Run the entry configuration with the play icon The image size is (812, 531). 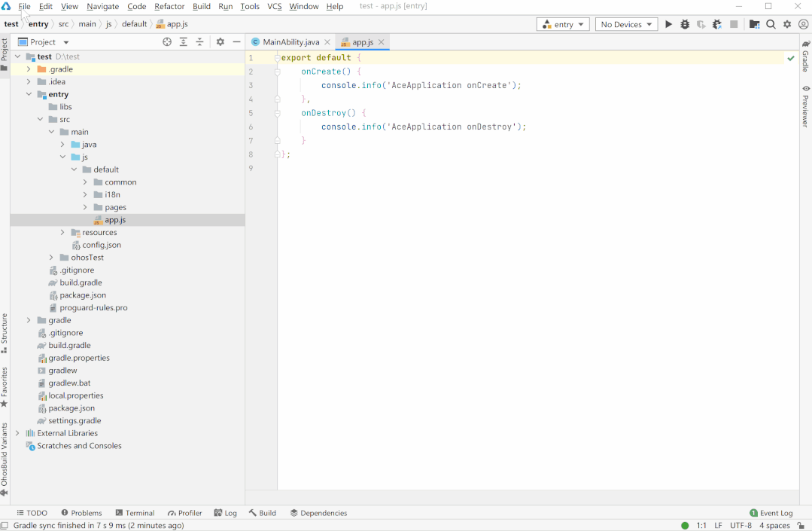pos(668,24)
